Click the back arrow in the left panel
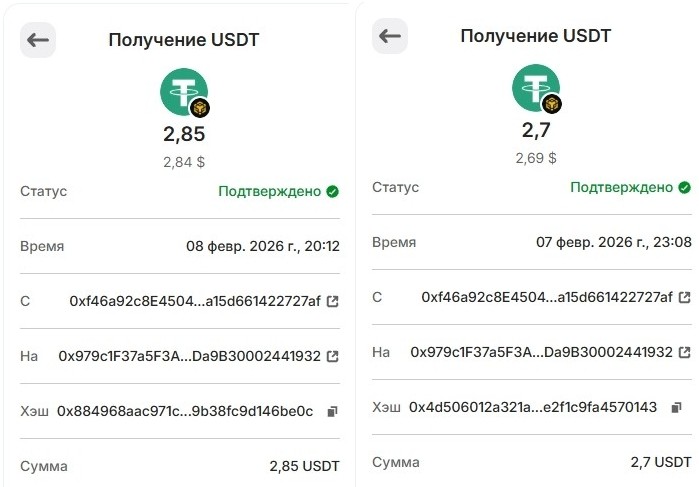The image size is (699, 487). [x=38, y=40]
